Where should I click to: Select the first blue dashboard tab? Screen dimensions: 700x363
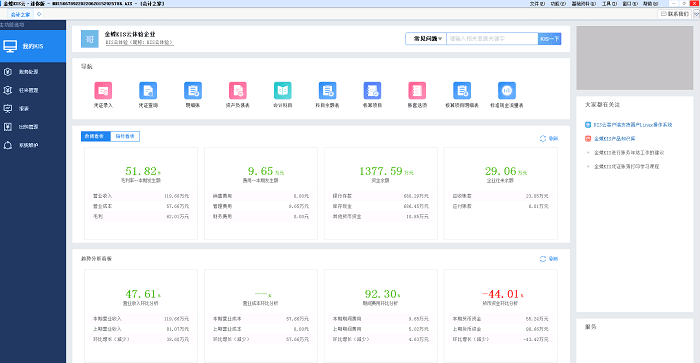point(96,136)
